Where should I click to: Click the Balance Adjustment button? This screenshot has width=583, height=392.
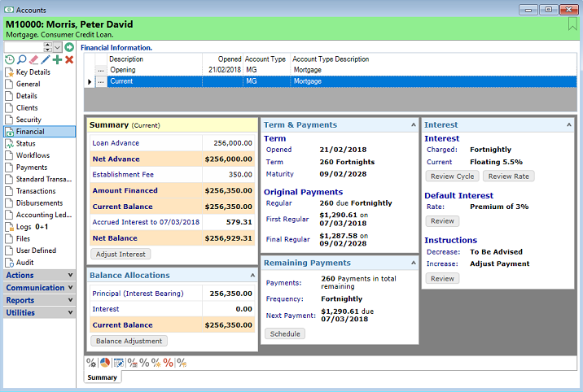point(129,341)
